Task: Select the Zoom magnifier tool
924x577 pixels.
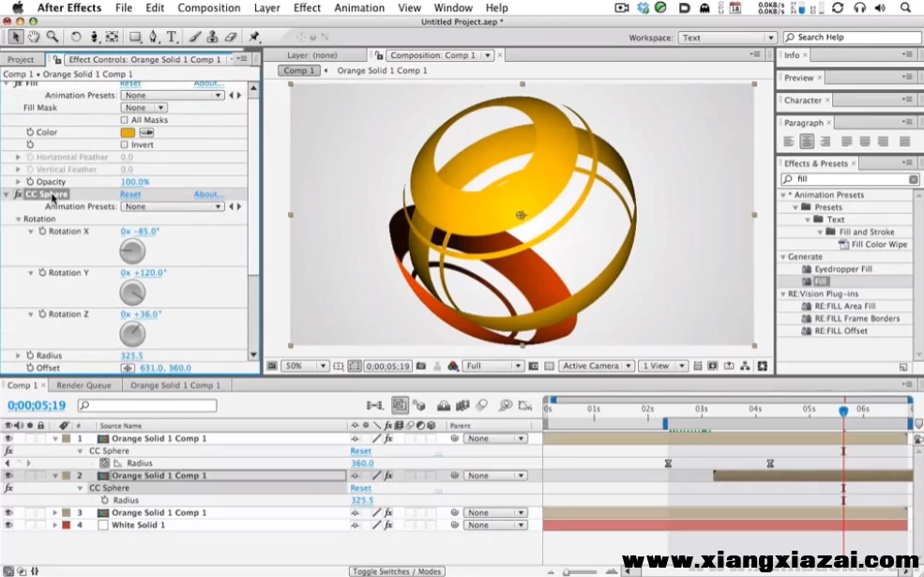Action: pyautogui.click(x=53, y=37)
